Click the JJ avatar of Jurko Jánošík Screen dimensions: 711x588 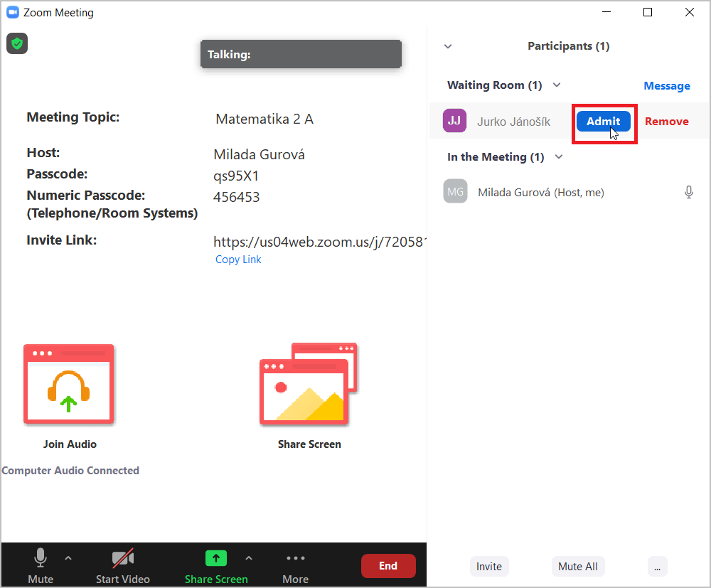(x=454, y=121)
